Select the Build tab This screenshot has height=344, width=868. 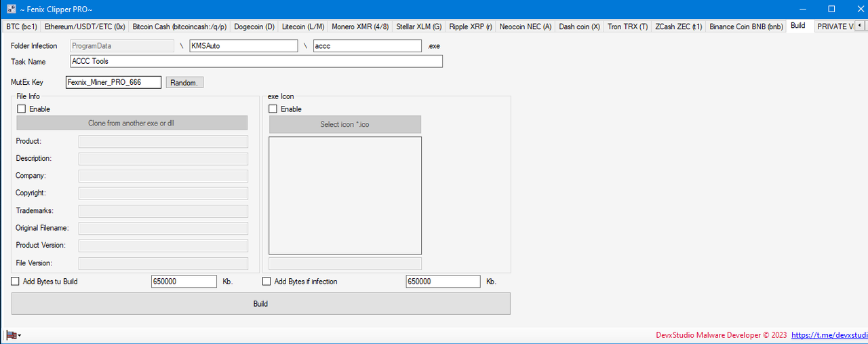tap(798, 26)
